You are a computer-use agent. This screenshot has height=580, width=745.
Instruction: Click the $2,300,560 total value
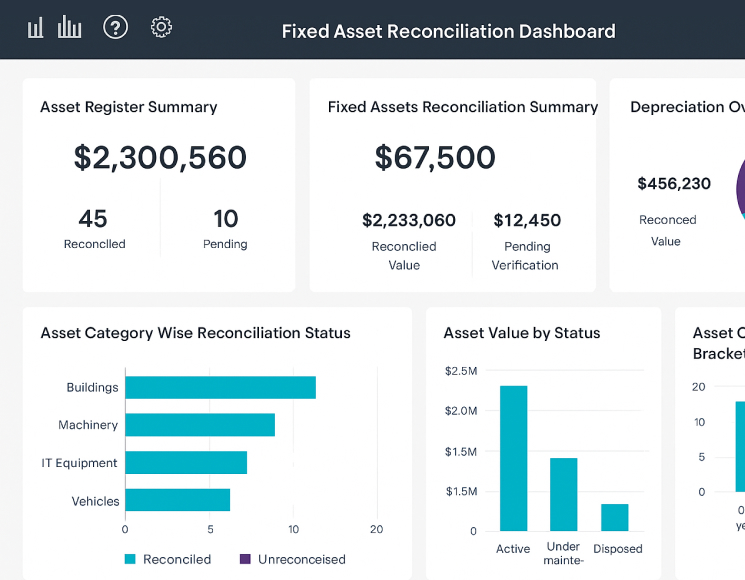pyautogui.click(x=160, y=157)
